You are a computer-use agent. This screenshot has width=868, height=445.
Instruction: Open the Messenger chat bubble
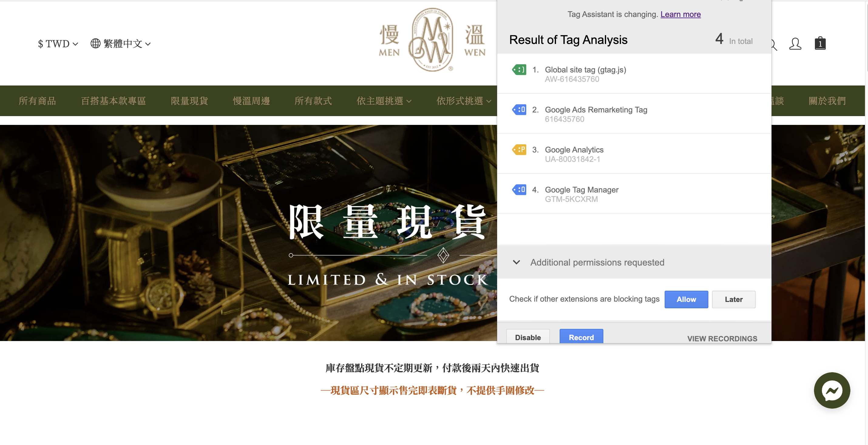[832, 390]
